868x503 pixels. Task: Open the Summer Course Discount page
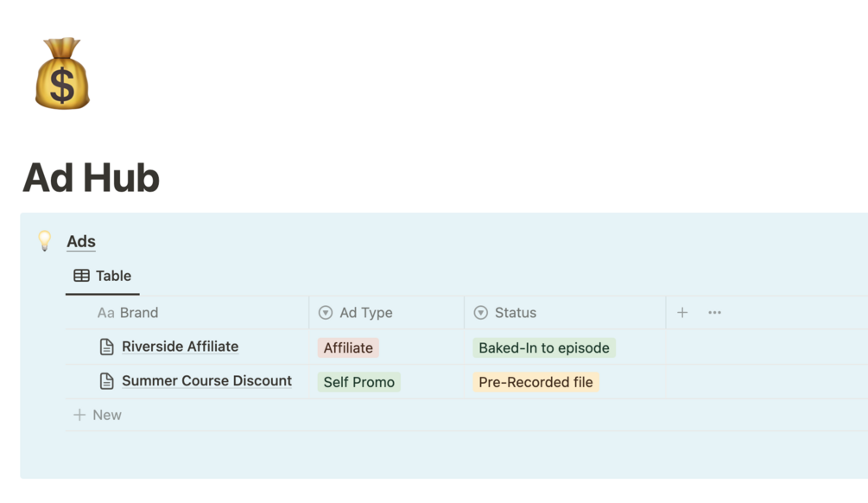[206, 380]
